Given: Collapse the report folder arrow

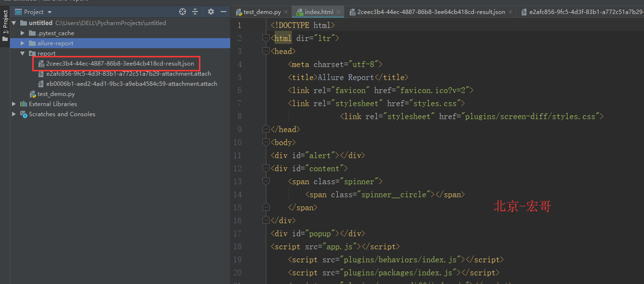Looking at the screenshot, I should (x=22, y=54).
